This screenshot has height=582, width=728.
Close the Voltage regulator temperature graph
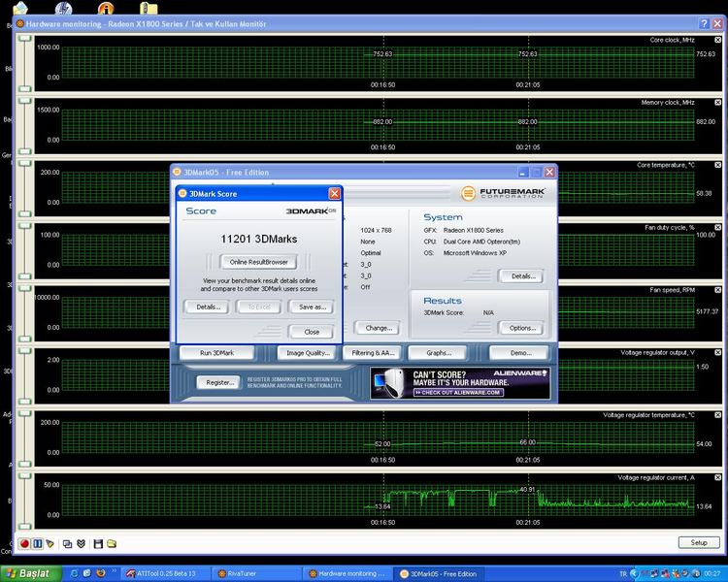[717, 415]
